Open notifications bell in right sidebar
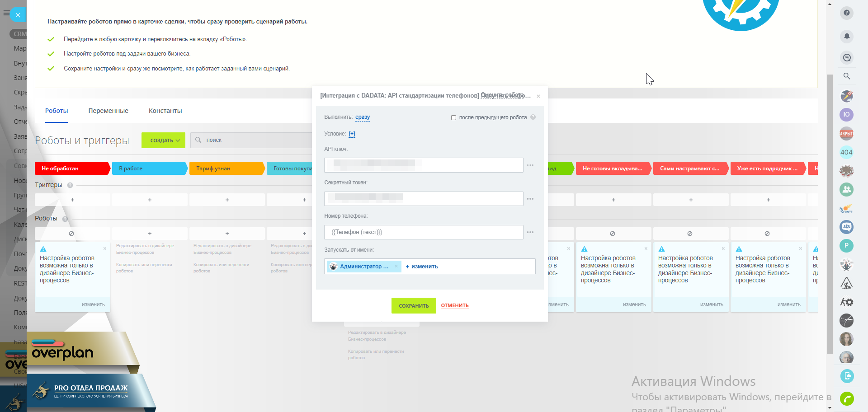This screenshot has width=868, height=412. coord(846,36)
